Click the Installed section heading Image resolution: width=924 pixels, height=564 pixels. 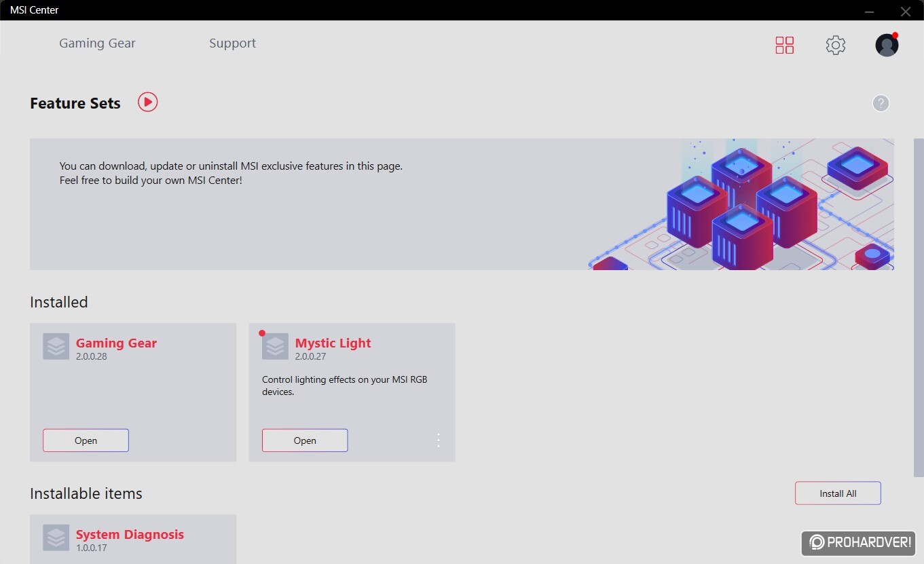click(59, 302)
